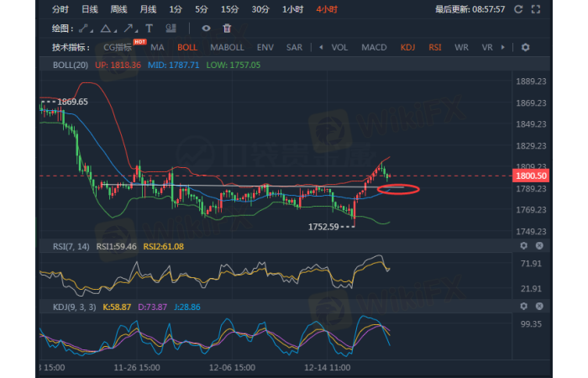Enable the MACD indicator
The width and height of the screenshot is (588, 378).
pos(374,47)
